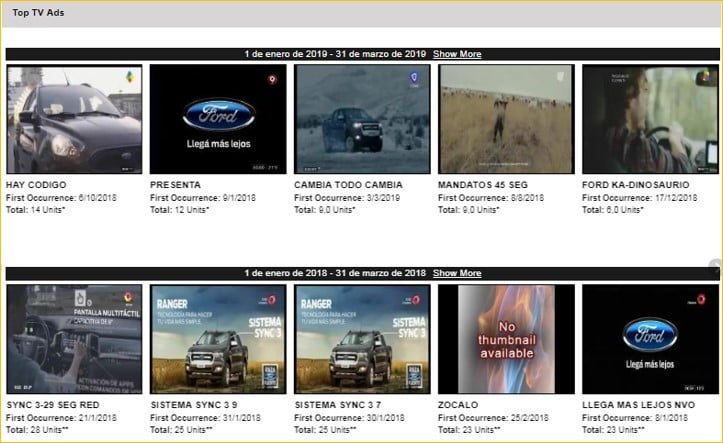Open the SISTEMA SYNC 3 7 thumbnail

pos(362,339)
